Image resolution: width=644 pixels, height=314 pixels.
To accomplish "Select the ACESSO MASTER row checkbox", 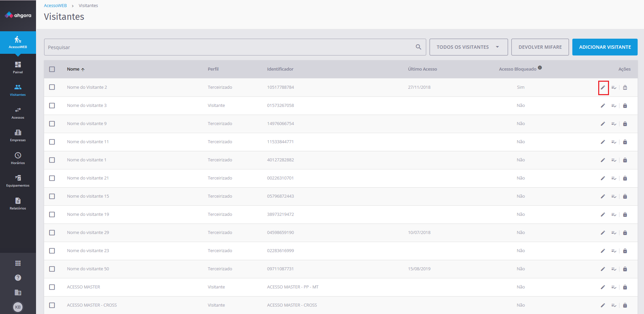I will [x=52, y=287].
